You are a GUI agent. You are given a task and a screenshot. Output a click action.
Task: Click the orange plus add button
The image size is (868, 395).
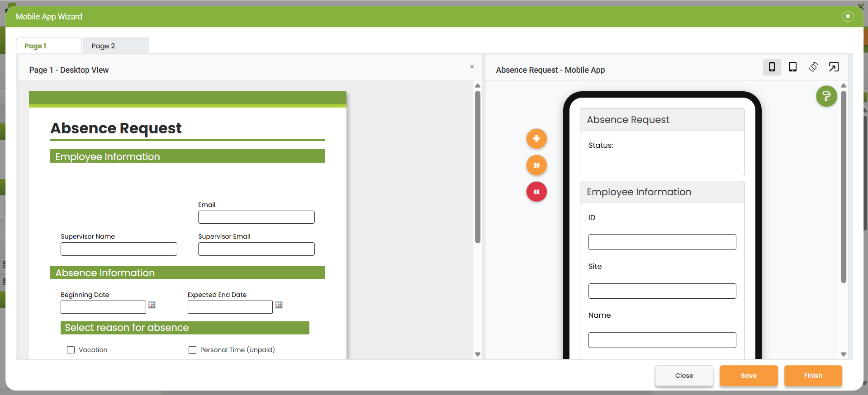[x=536, y=139]
